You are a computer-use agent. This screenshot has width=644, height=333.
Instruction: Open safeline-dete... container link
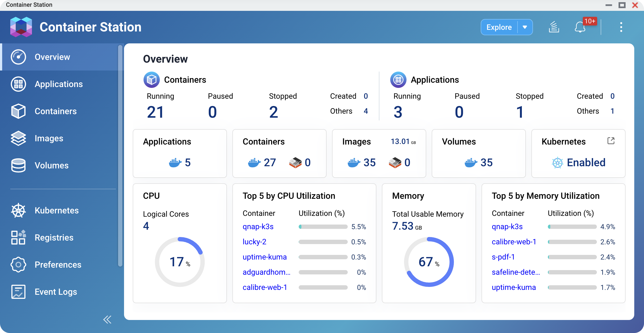coord(516,272)
